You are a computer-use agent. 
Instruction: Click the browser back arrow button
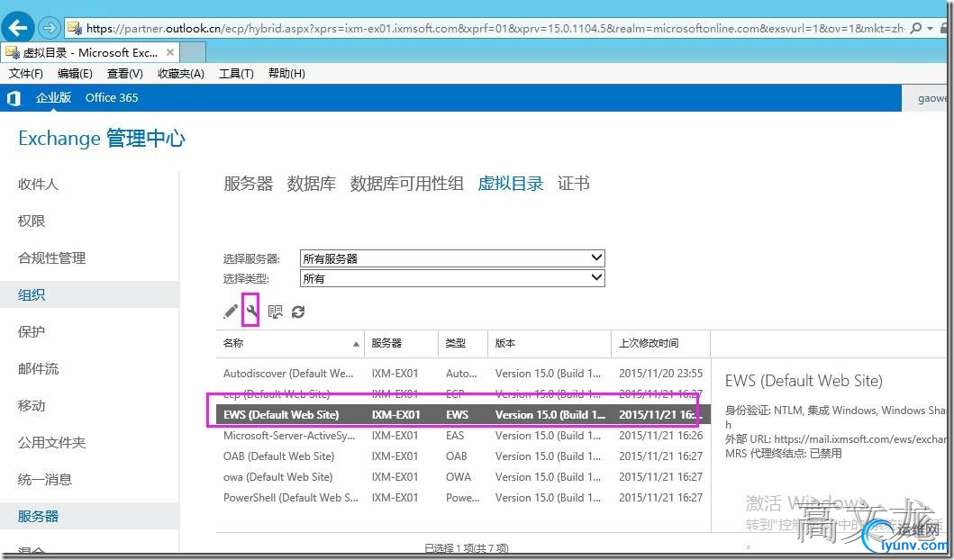pyautogui.click(x=18, y=27)
